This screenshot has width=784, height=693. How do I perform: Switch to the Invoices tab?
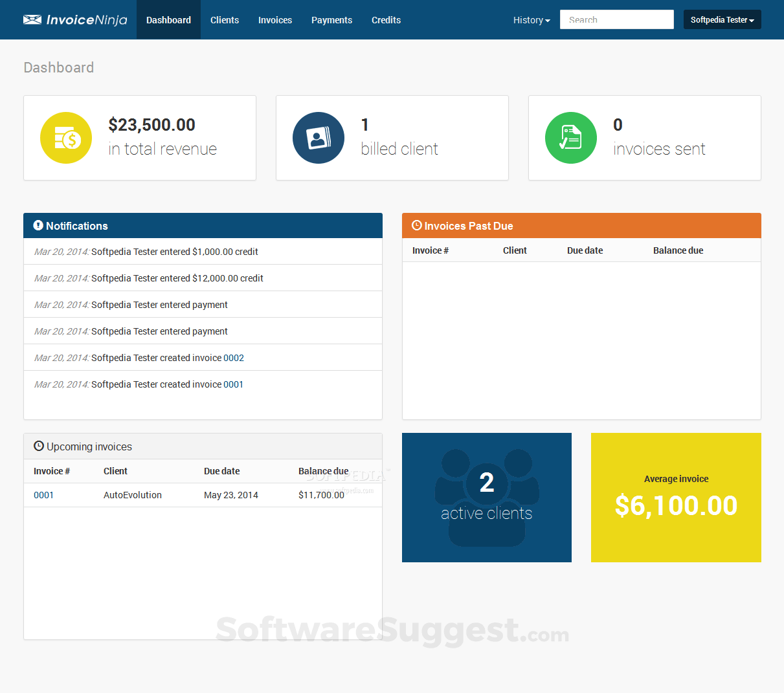[x=274, y=19]
